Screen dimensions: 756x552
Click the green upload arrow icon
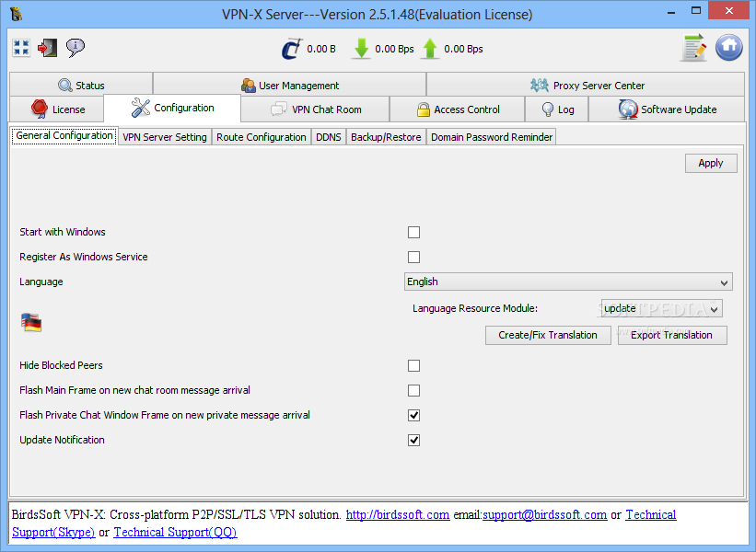(430, 49)
